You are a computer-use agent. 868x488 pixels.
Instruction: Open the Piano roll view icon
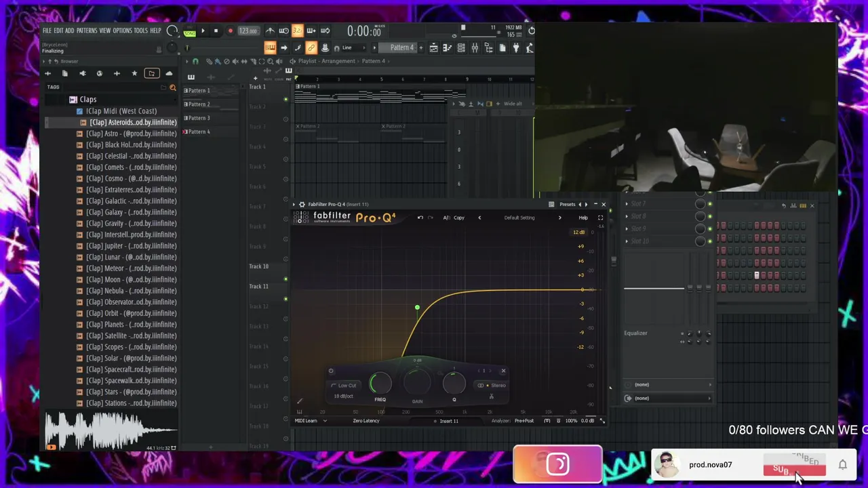coord(447,47)
